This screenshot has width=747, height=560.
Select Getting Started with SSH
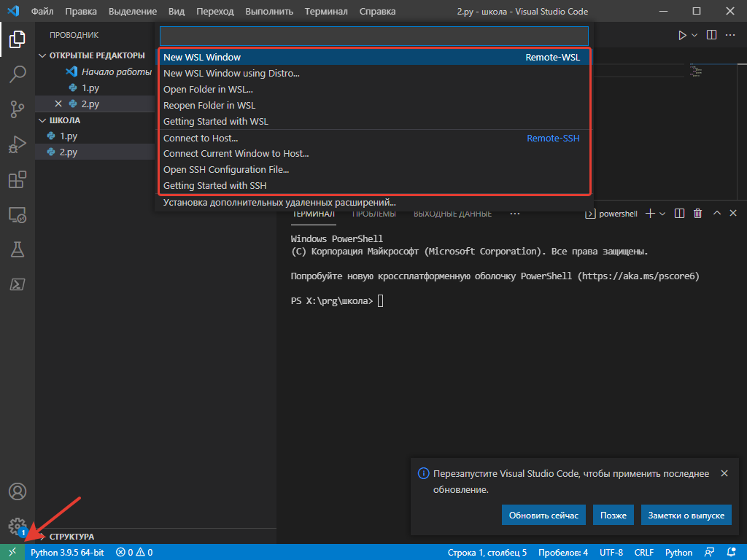pyautogui.click(x=374, y=186)
